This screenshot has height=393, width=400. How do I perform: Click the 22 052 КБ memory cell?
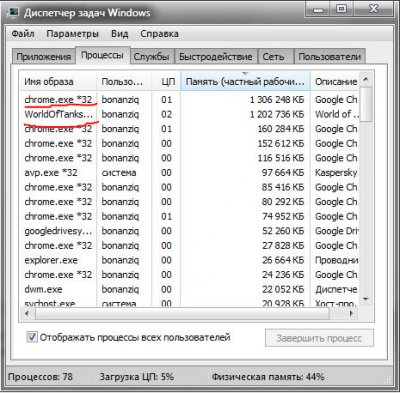(x=283, y=289)
